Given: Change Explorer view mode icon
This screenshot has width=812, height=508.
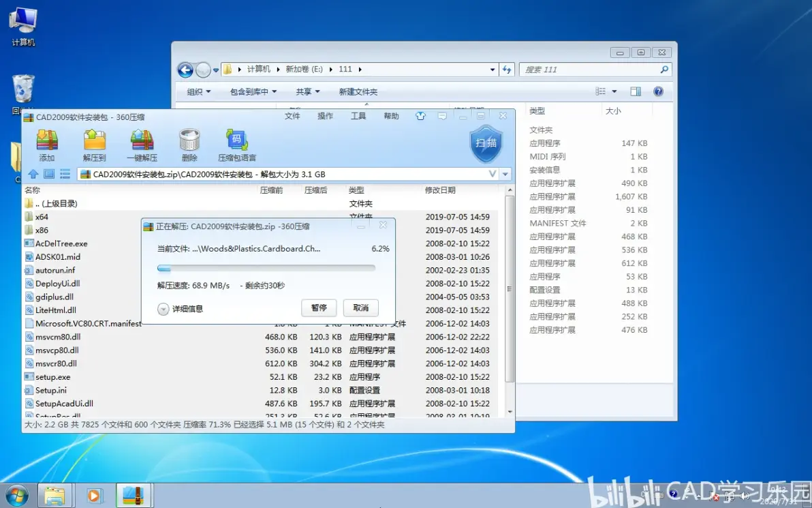Looking at the screenshot, I should 601,91.
